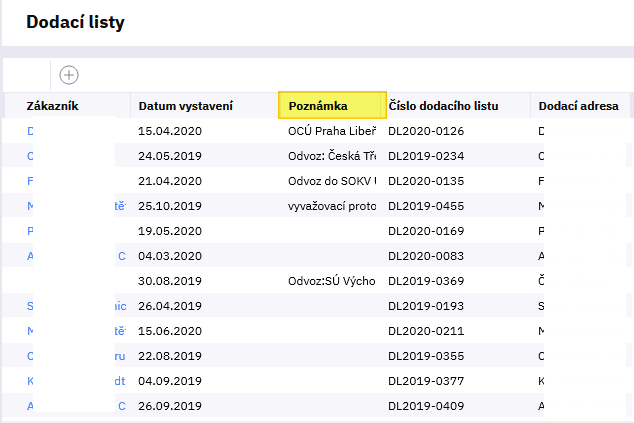634x423 pixels.
Task: Select the date 21.04.2020
Action: coord(170,181)
